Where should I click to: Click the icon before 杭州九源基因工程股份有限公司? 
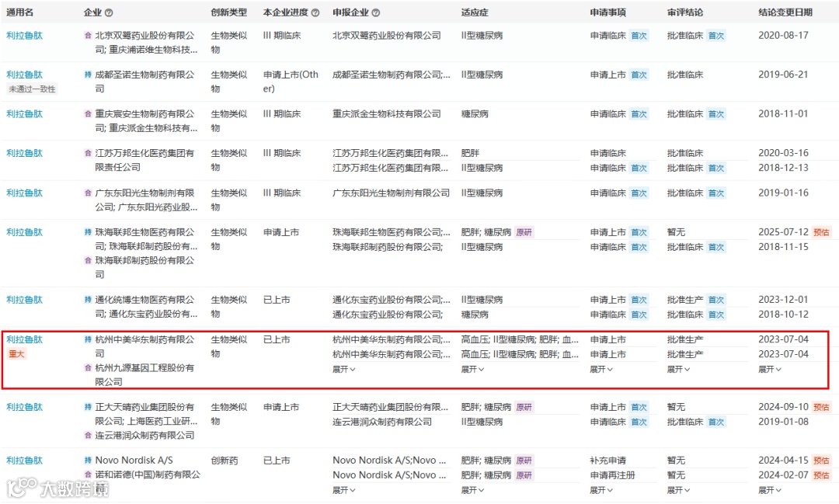88,367
